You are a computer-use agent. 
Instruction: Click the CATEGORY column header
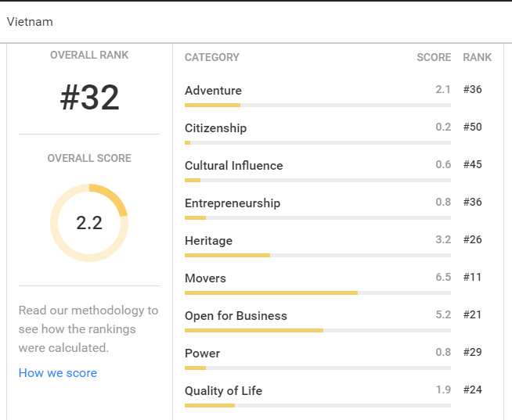(211, 57)
